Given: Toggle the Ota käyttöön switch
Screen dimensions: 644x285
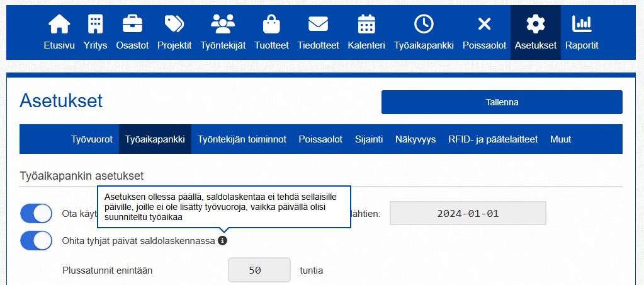Looking at the screenshot, I should click(36, 214).
